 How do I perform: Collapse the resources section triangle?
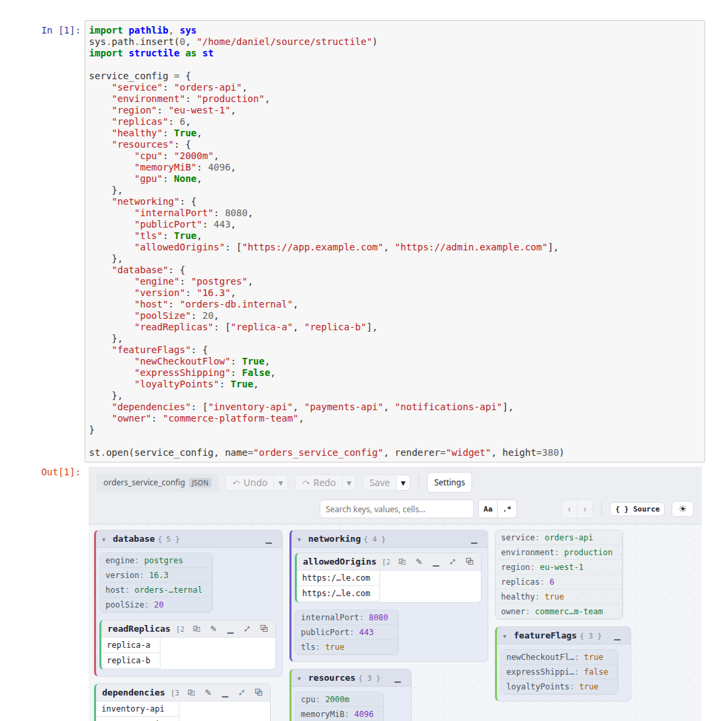click(300, 679)
